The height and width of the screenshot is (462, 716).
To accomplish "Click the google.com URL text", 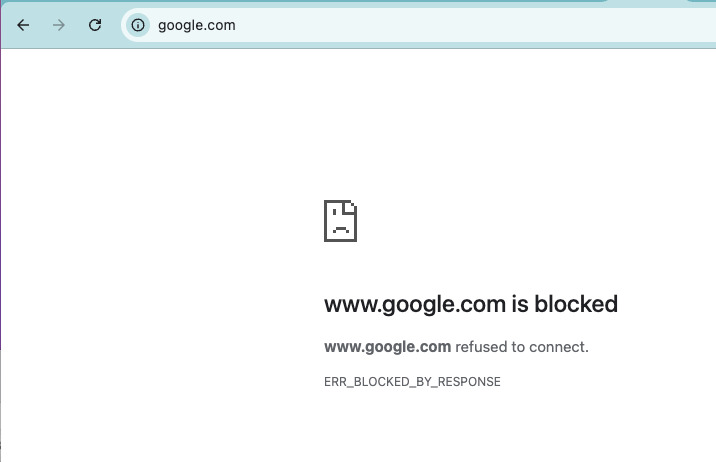I will [196, 25].
